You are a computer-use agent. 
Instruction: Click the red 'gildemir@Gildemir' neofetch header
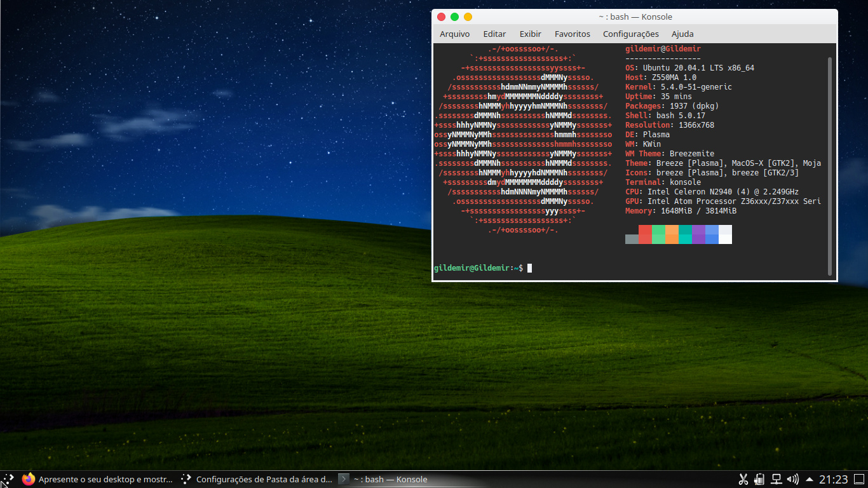coord(663,49)
